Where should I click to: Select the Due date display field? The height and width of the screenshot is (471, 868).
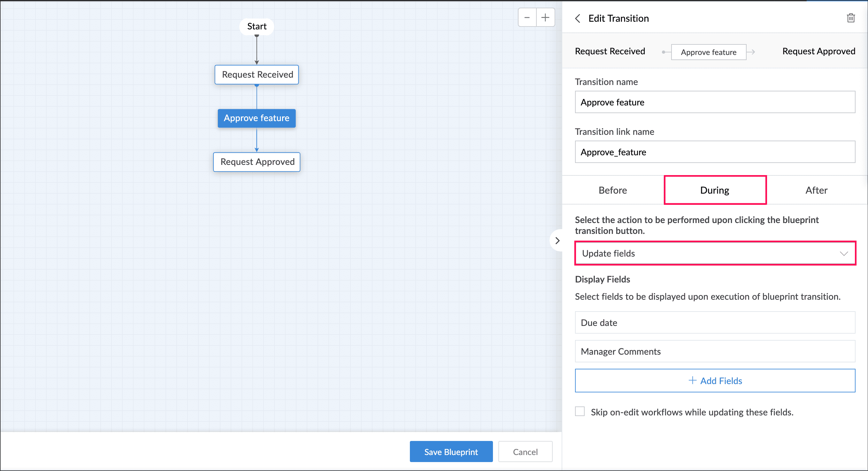pyautogui.click(x=715, y=323)
